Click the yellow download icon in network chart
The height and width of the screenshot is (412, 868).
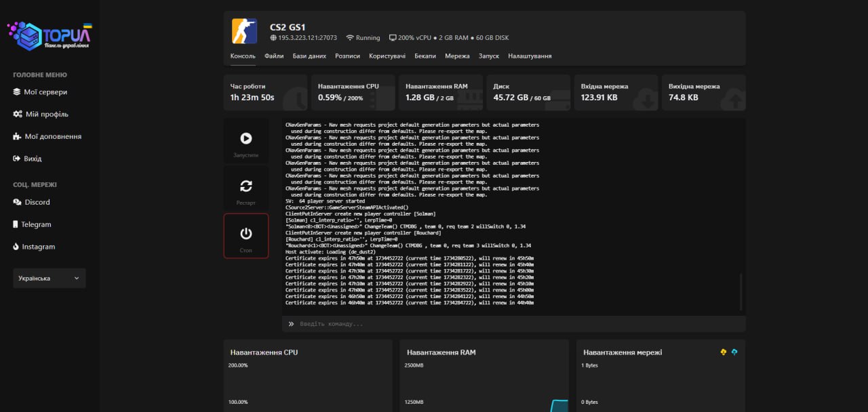click(723, 352)
